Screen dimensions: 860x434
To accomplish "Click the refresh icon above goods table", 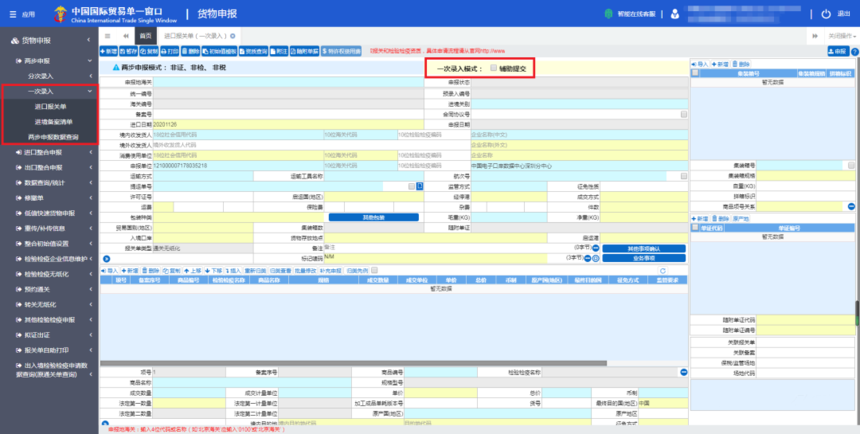I will (x=663, y=270).
